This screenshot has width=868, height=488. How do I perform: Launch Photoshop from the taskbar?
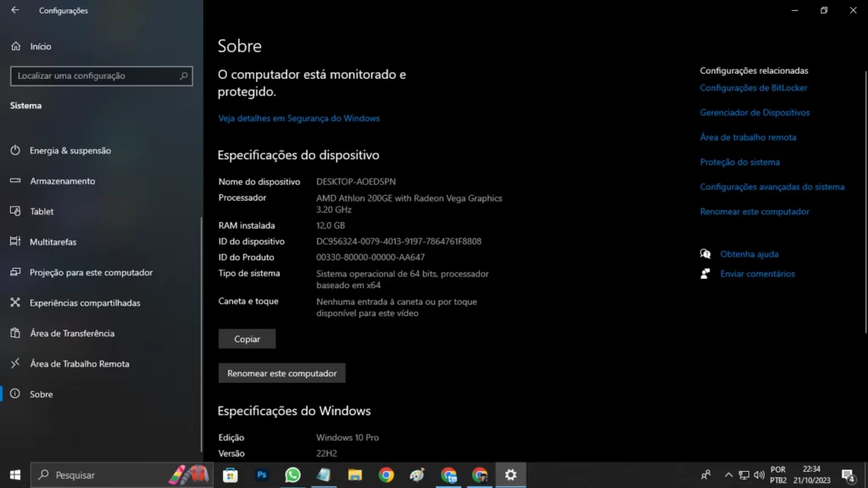point(261,474)
